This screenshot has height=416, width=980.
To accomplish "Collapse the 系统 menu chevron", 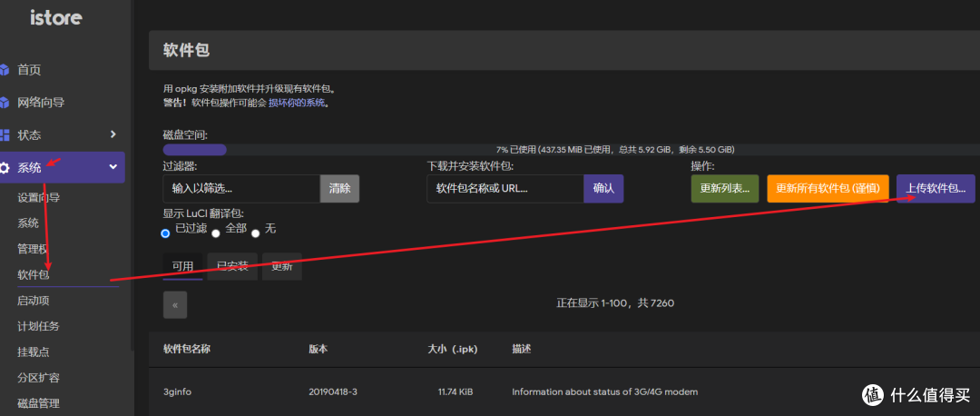I will click(x=113, y=167).
